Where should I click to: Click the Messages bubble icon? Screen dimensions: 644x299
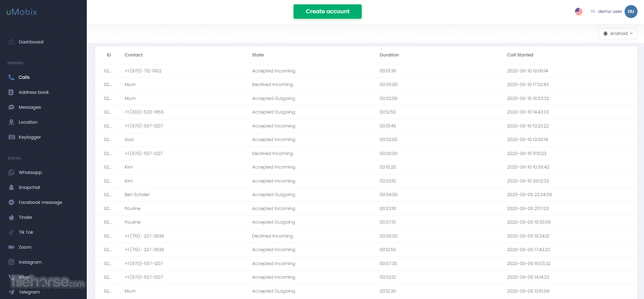(x=11, y=107)
